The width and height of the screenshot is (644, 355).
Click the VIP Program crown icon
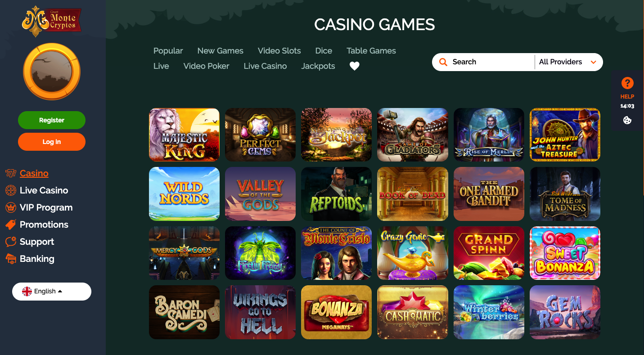[x=10, y=207]
